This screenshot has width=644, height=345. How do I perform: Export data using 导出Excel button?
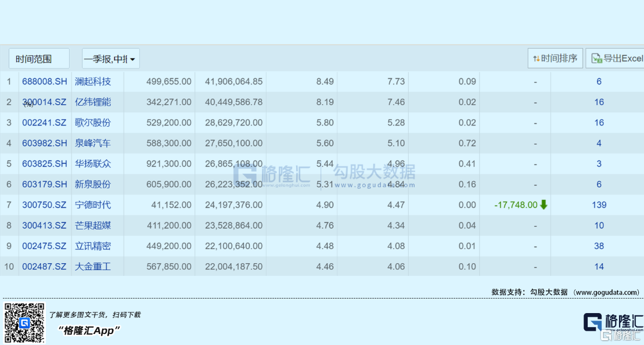click(615, 58)
